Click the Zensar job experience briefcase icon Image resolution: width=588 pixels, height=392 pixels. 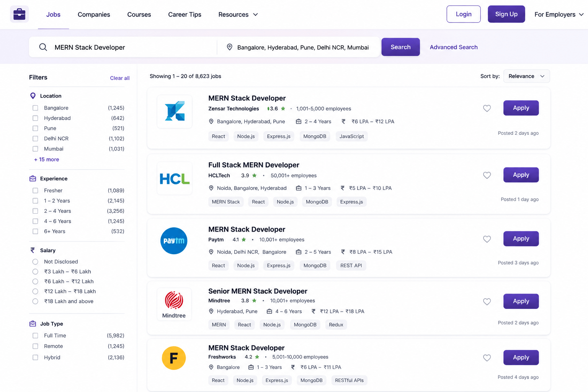click(299, 121)
